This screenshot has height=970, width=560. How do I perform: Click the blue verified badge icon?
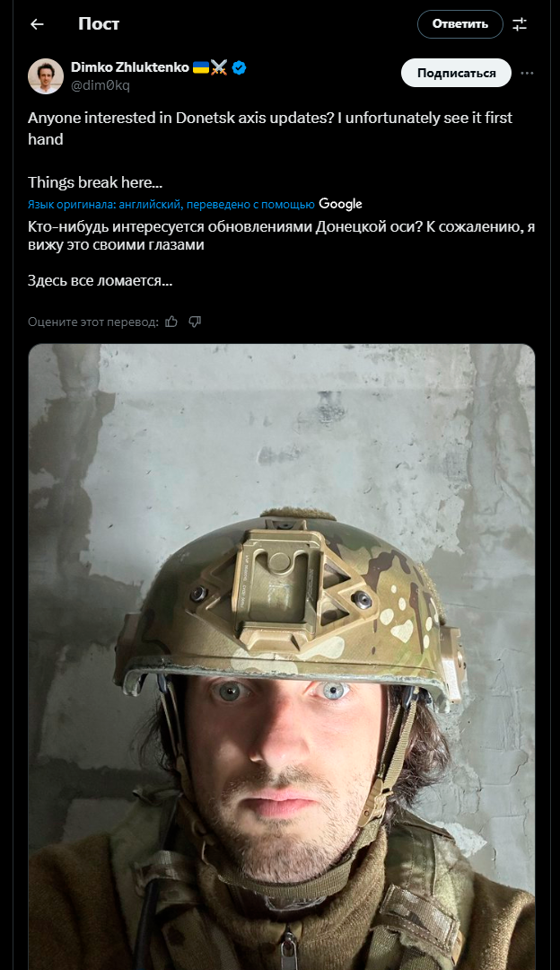pyautogui.click(x=240, y=67)
